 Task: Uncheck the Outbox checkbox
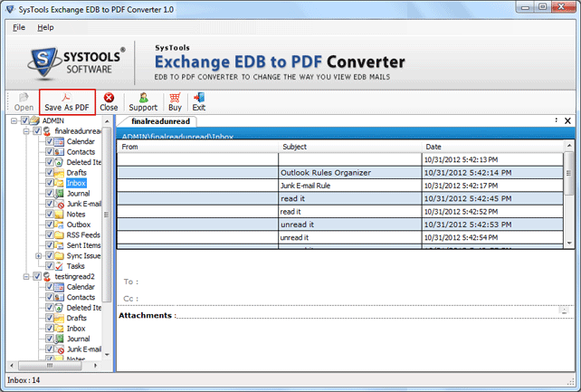49,225
